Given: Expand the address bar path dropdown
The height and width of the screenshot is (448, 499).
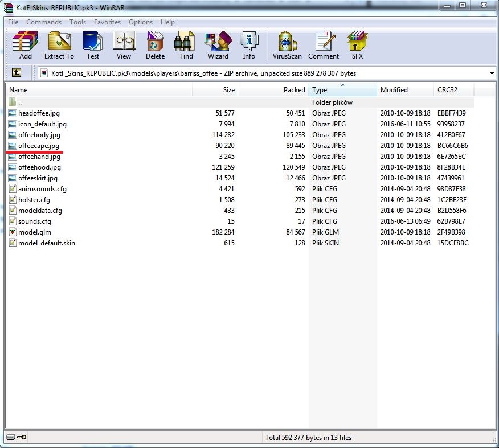Looking at the screenshot, I should click(492, 73).
